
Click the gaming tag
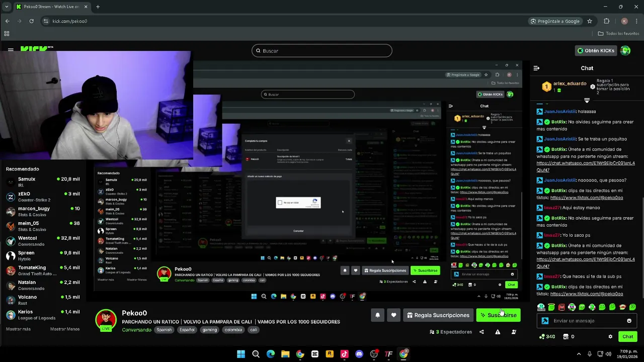pyautogui.click(x=209, y=330)
